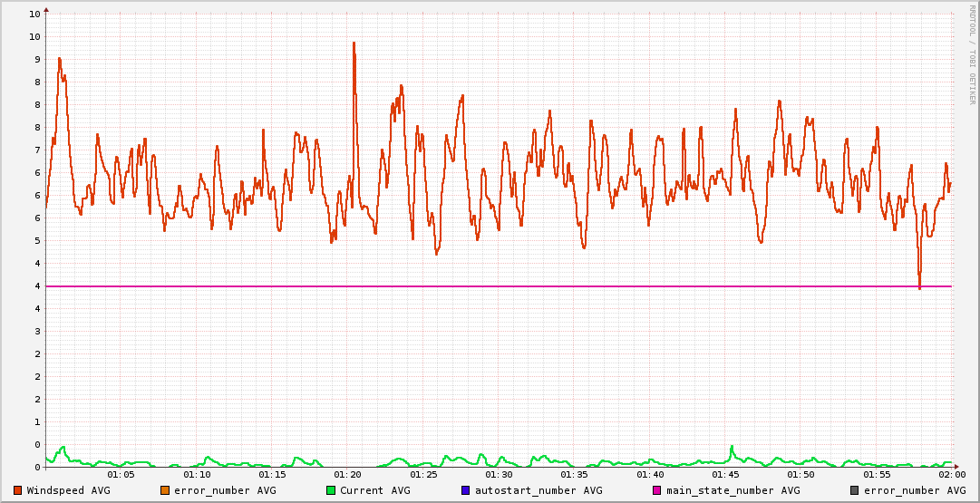Click the RRDTOOL / TOBI OETIKER watermark
Screen dimensions: 980x503
click(972, 55)
